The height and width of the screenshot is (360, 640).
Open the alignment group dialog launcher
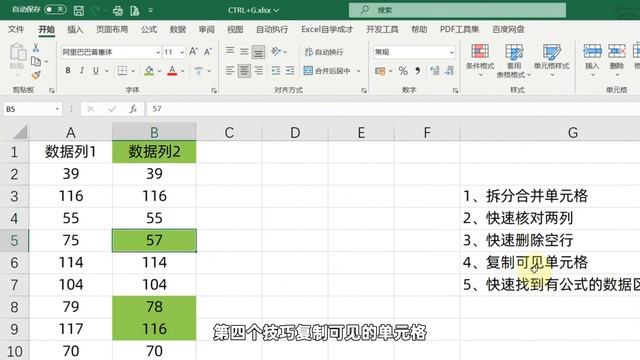(364, 91)
